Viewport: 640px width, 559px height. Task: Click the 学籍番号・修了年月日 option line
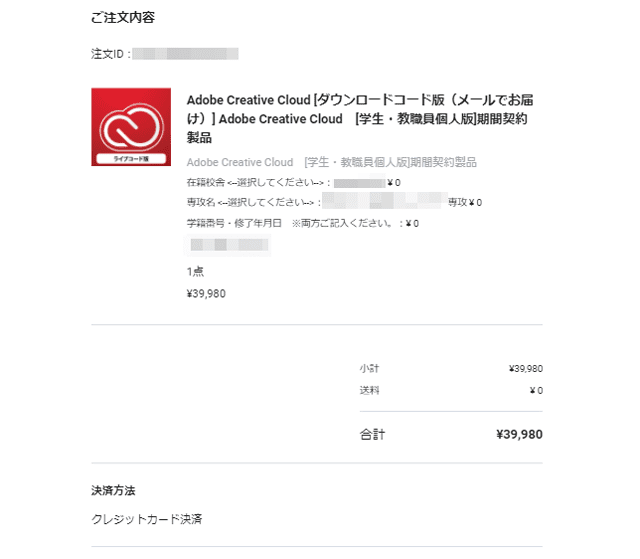302,223
